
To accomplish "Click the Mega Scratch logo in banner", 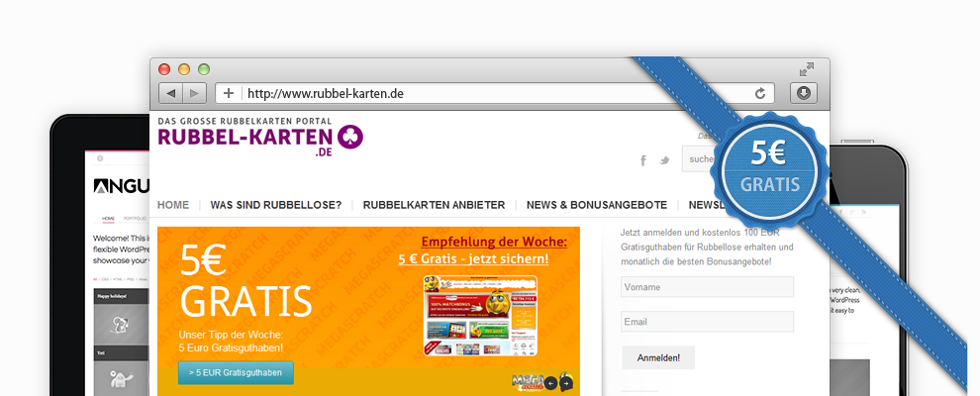I will pyautogui.click(x=528, y=381).
